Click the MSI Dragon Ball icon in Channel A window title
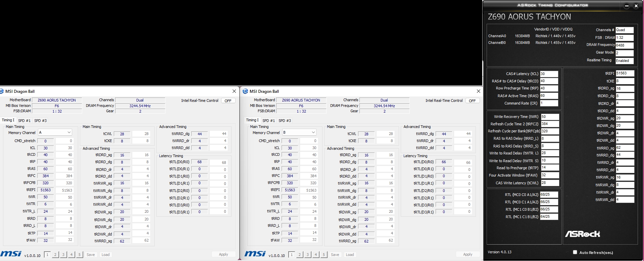The image size is (644, 261). (x=2, y=91)
